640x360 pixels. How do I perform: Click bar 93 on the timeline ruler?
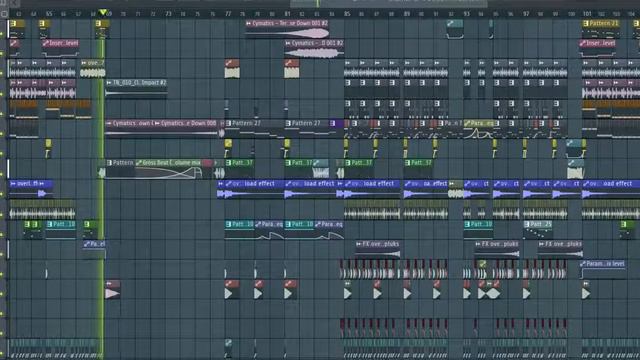(x=467, y=14)
